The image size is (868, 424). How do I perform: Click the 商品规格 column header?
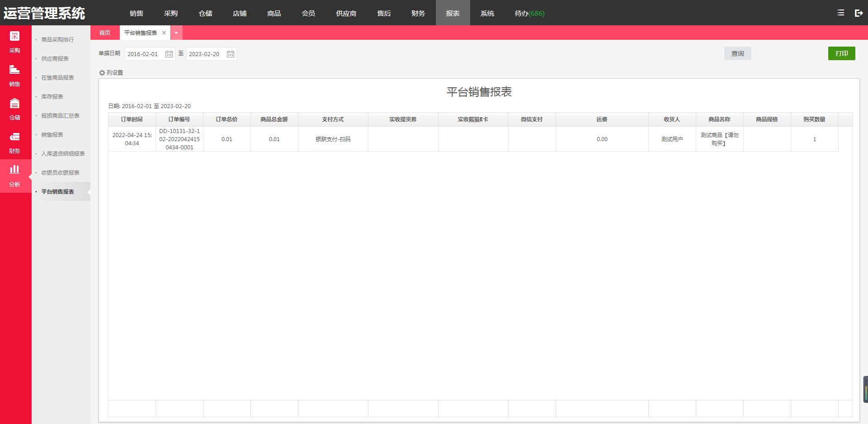[767, 119]
